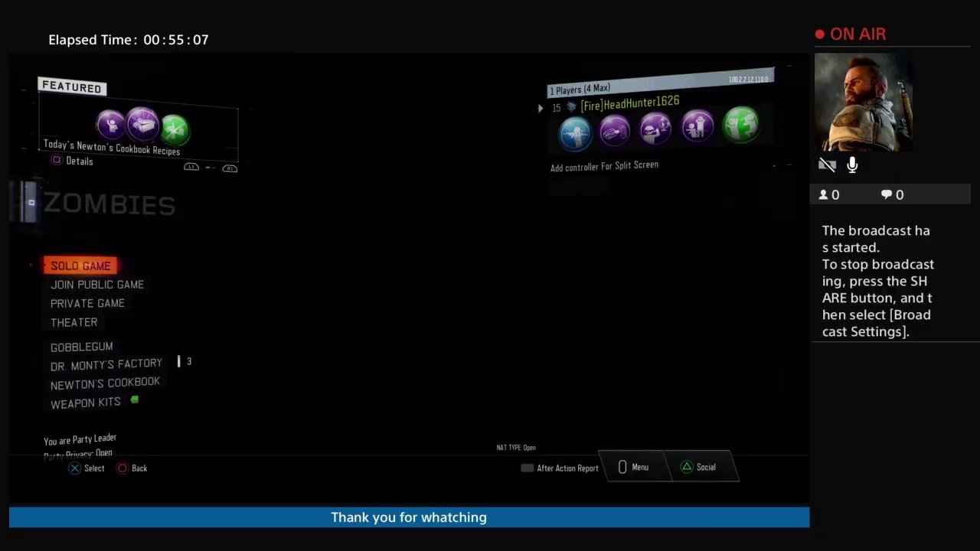Start a Solo Game
The image size is (980, 551).
click(80, 266)
